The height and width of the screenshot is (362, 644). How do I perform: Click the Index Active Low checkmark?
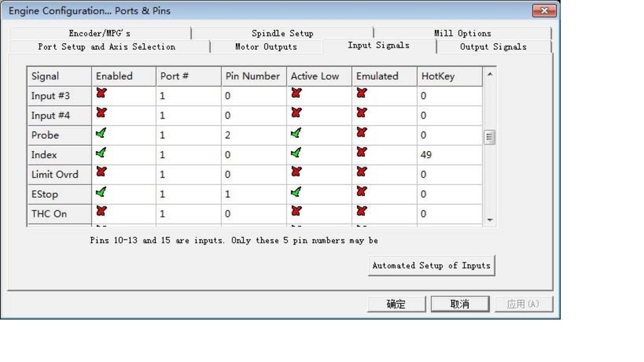tap(296, 153)
